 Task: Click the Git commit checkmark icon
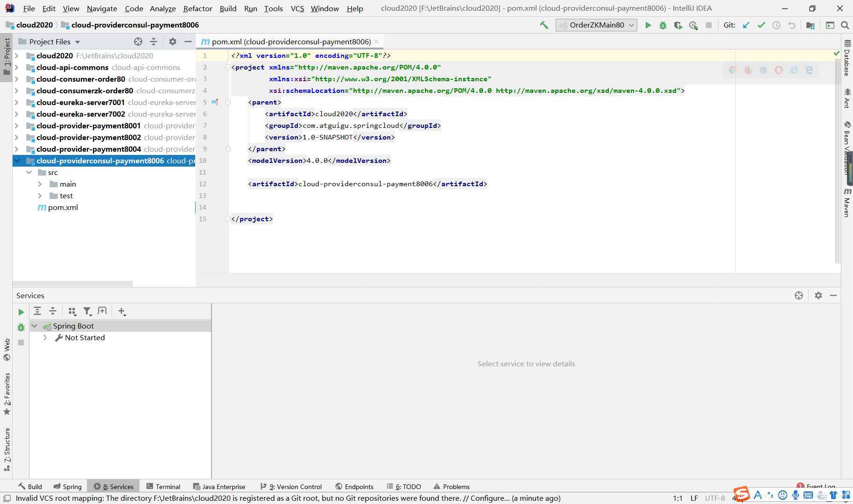tap(761, 25)
